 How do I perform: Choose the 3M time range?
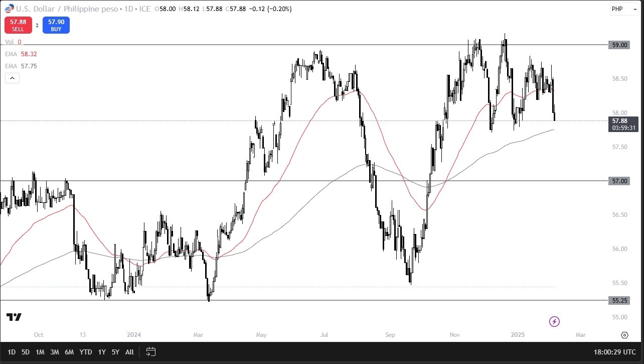[55, 352]
